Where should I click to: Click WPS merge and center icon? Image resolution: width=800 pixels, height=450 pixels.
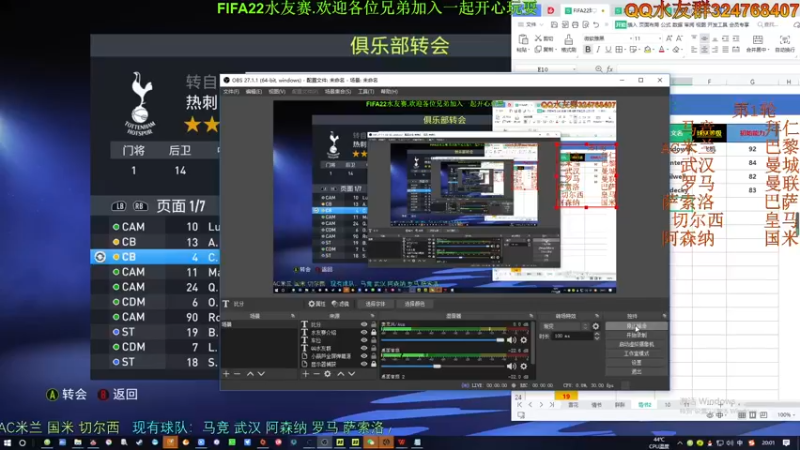(x=758, y=39)
